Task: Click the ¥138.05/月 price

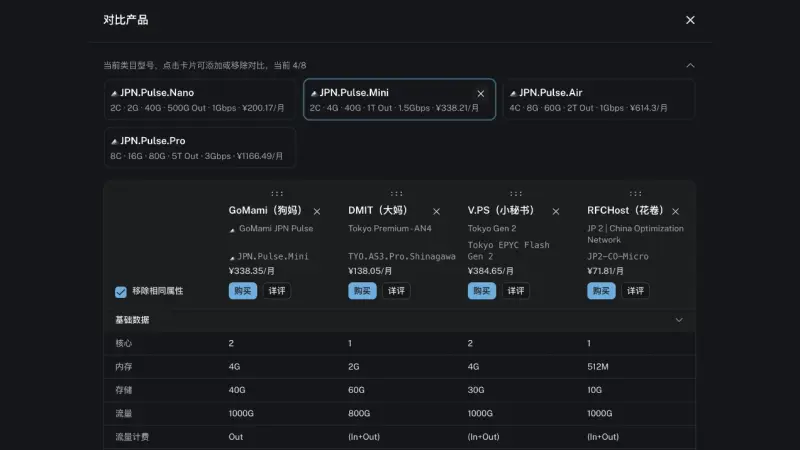Action: (x=370, y=271)
